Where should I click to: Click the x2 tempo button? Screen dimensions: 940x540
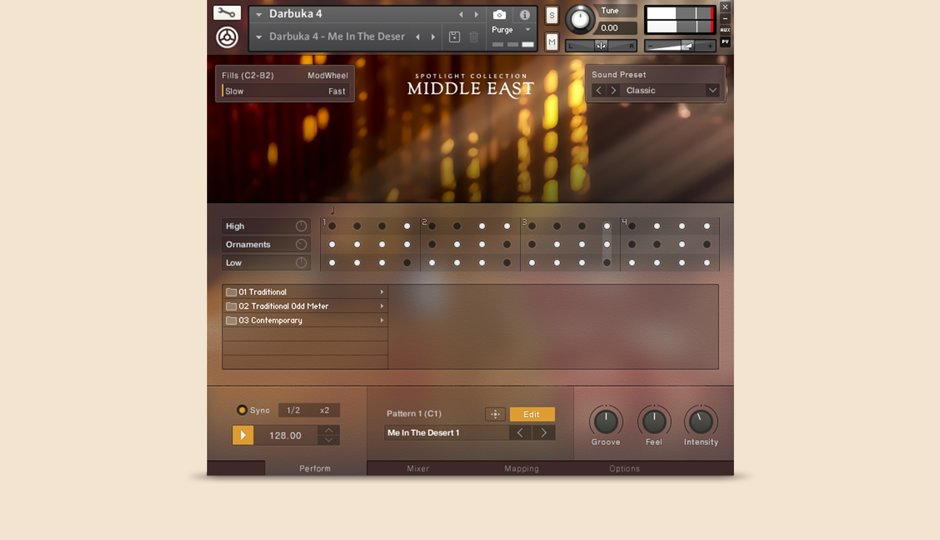(324, 410)
